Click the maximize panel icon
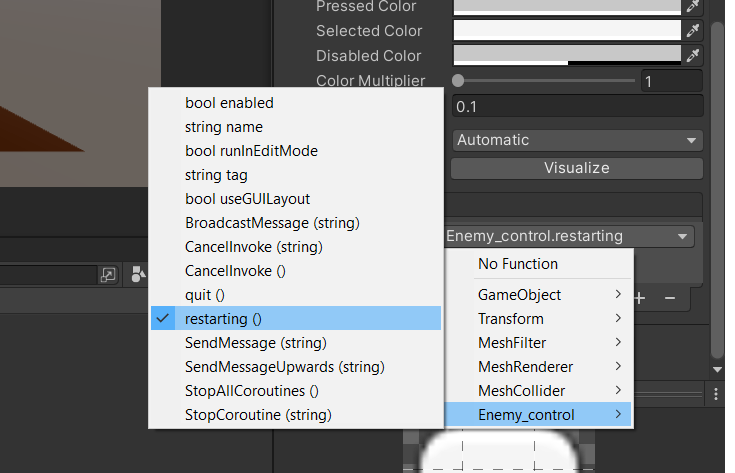The width and height of the screenshot is (735, 473). [x=108, y=274]
